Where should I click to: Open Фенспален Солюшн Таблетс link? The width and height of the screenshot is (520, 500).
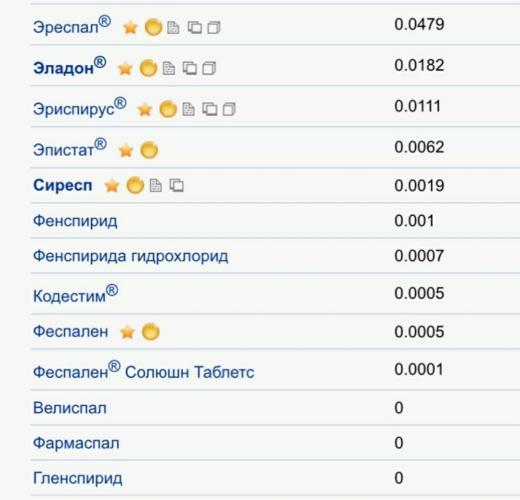pos(143,370)
